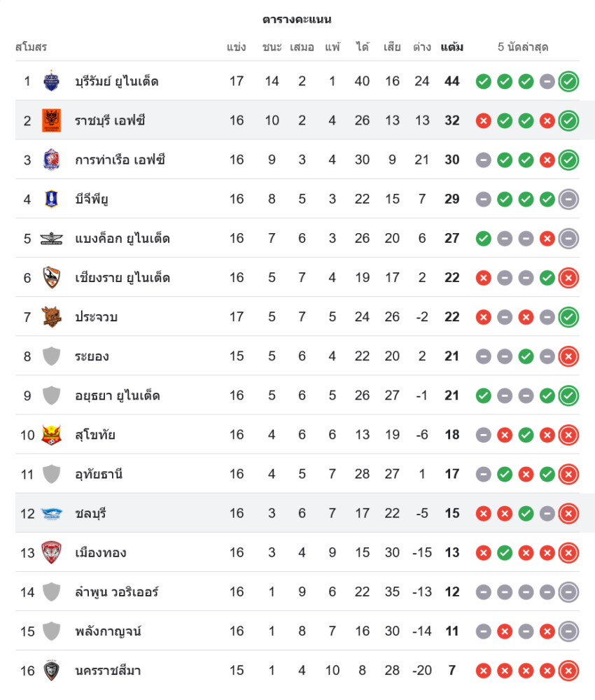The image size is (595, 700).
Task: Open the ระยอง team name link
Action: pos(92,356)
